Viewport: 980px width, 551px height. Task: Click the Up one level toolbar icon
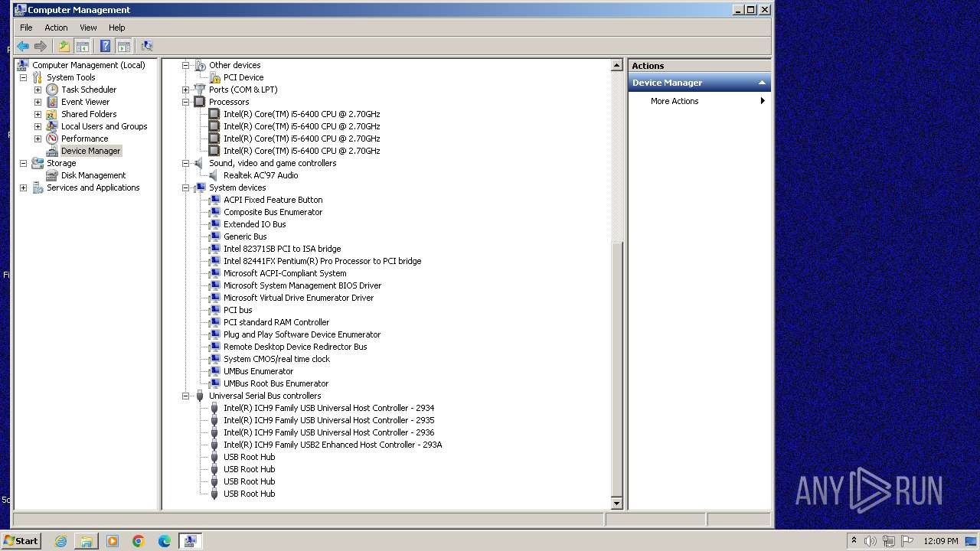[x=64, y=47]
